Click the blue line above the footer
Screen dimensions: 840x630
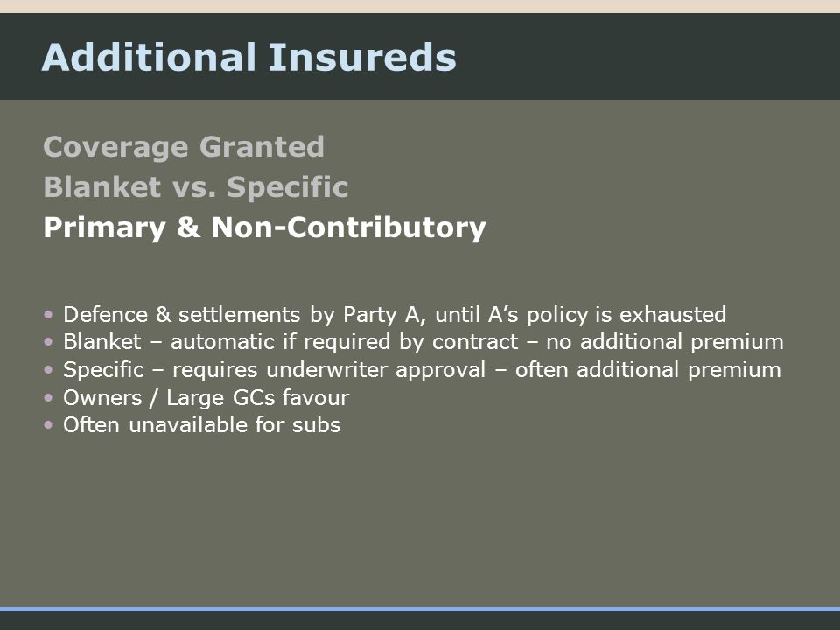tap(420, 609)
